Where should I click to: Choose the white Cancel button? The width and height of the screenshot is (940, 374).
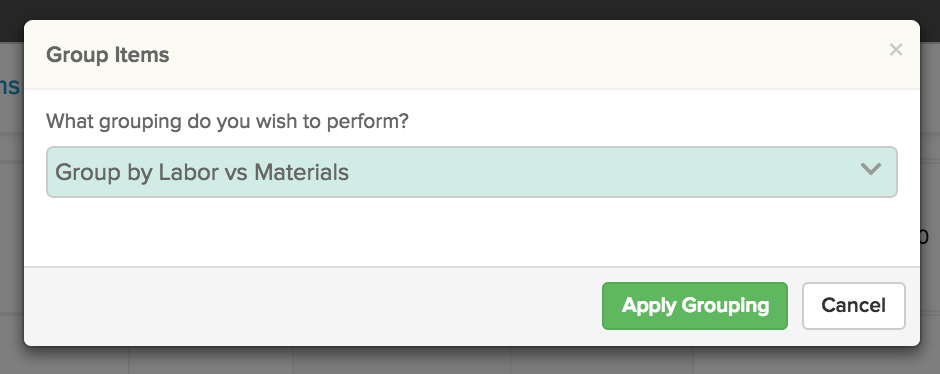[853, 306]
